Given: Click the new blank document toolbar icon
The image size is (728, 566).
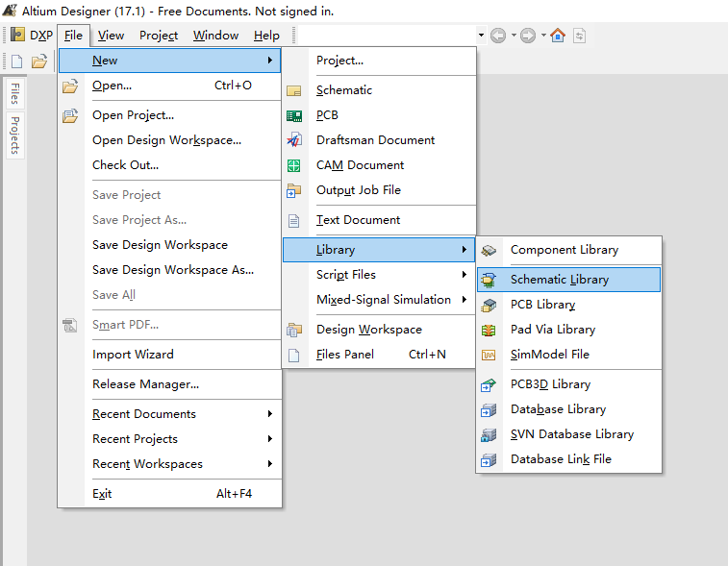Looking at the screenshot, I should 17,62.
